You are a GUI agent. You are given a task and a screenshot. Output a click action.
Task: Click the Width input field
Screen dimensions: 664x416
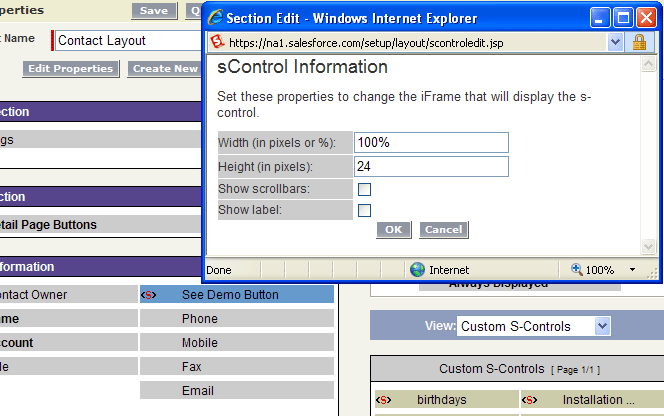[x=431, y=143]
